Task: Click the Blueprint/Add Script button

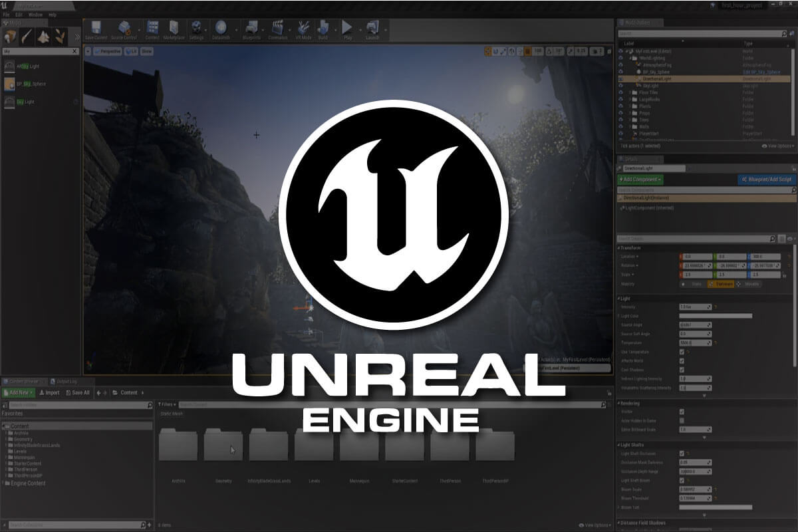Action: click(x=765, y=180)
